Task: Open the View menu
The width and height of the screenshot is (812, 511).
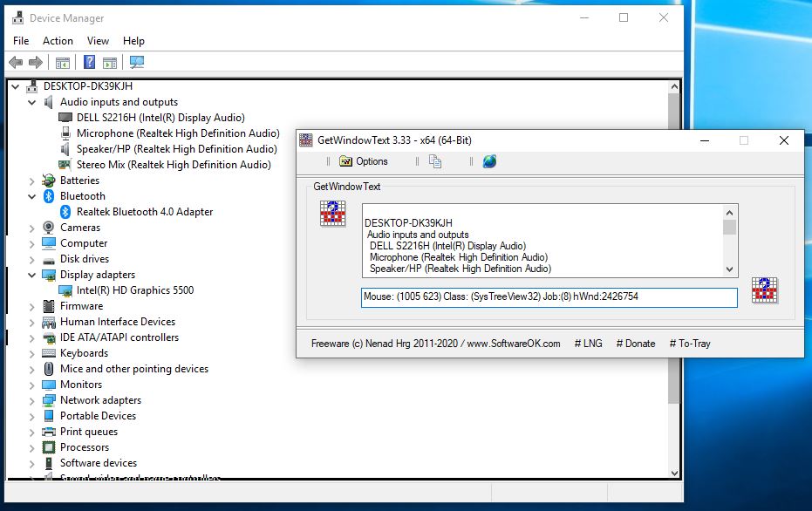Action: (x=98, y=41)
